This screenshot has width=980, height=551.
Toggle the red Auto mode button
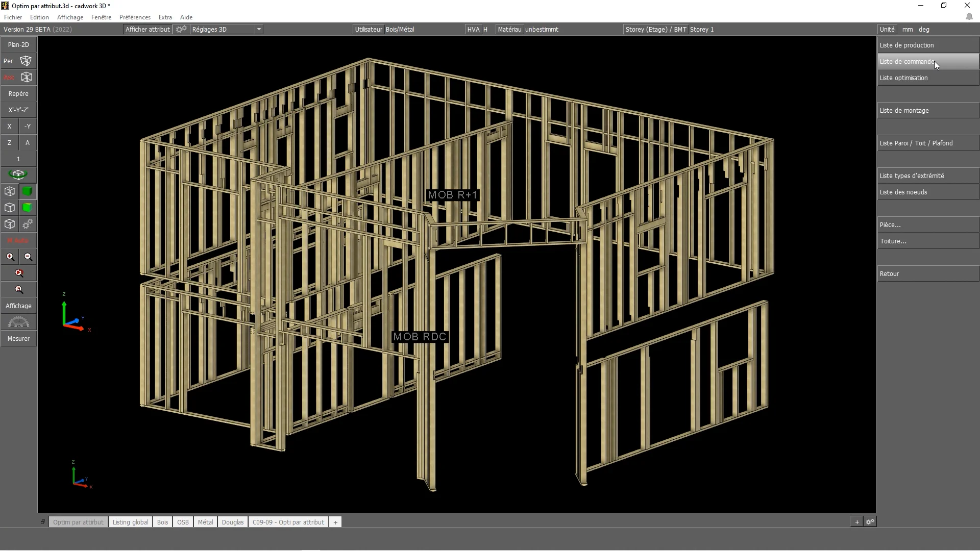(18, 240)
